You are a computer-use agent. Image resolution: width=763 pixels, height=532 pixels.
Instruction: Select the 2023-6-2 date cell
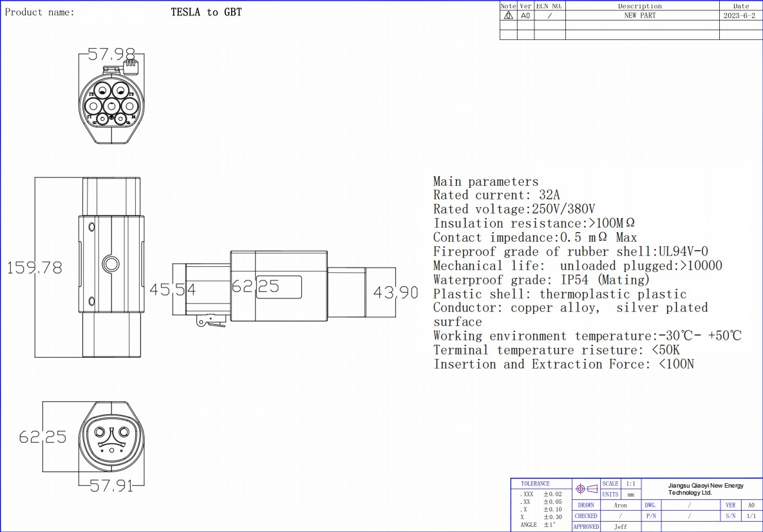(739, 15)
